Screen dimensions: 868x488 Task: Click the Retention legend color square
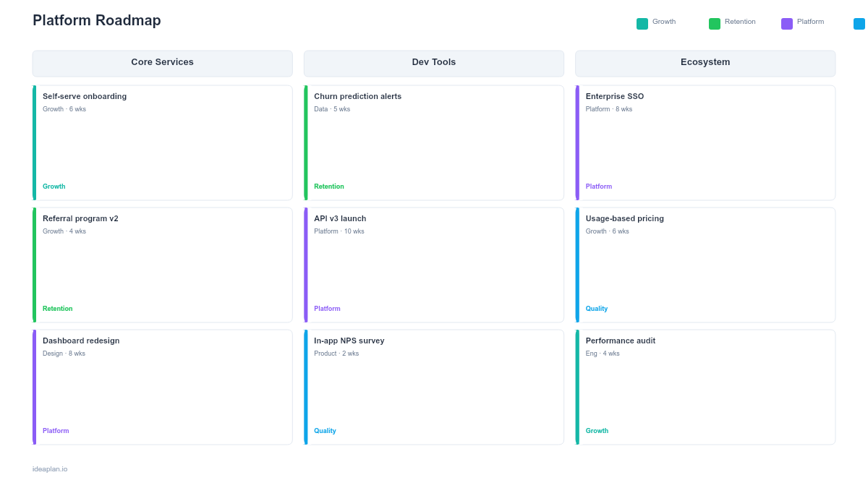[x=713, y=22]
